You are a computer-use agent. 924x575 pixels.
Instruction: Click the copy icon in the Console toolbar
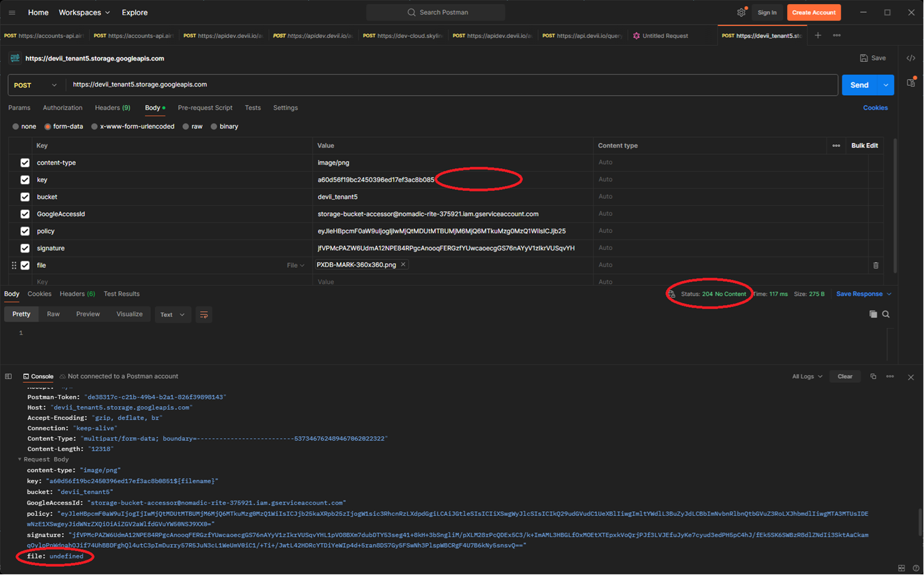tap(872, 376)
